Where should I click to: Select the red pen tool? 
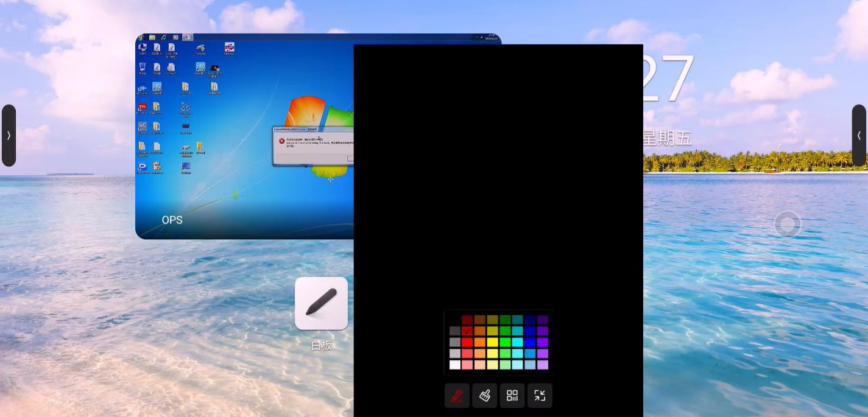(457, 396)
